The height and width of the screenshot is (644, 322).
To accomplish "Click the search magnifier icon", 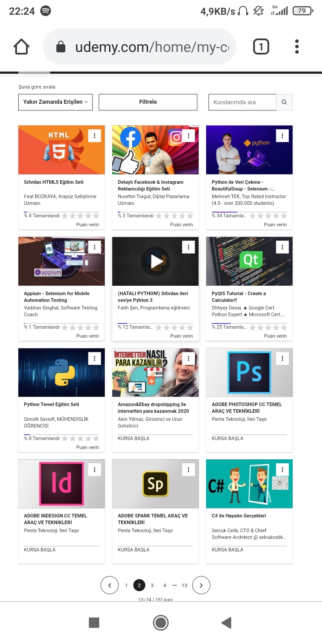I will coord(284,102).
